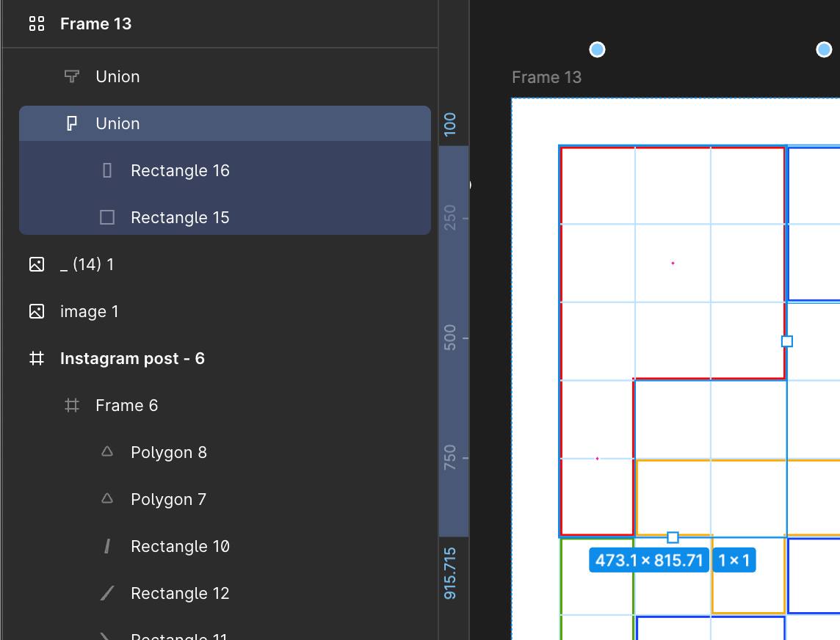Click the Rectangle 16 shape icon
This screenshot has height=640, width=840.
pos(107,170)
